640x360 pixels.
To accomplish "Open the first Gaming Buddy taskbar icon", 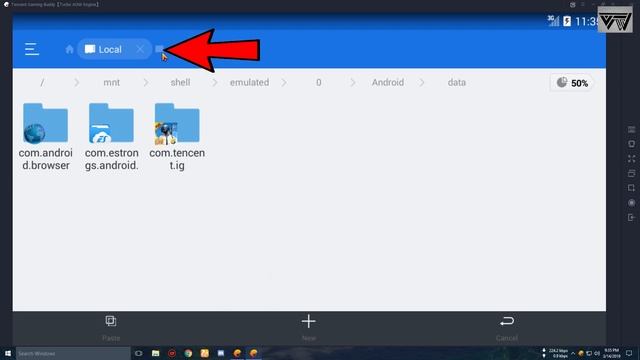I will [237, 353].
